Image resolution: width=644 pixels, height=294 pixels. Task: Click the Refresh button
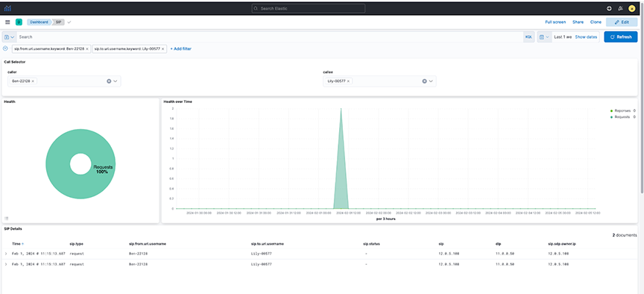(621, 37)
